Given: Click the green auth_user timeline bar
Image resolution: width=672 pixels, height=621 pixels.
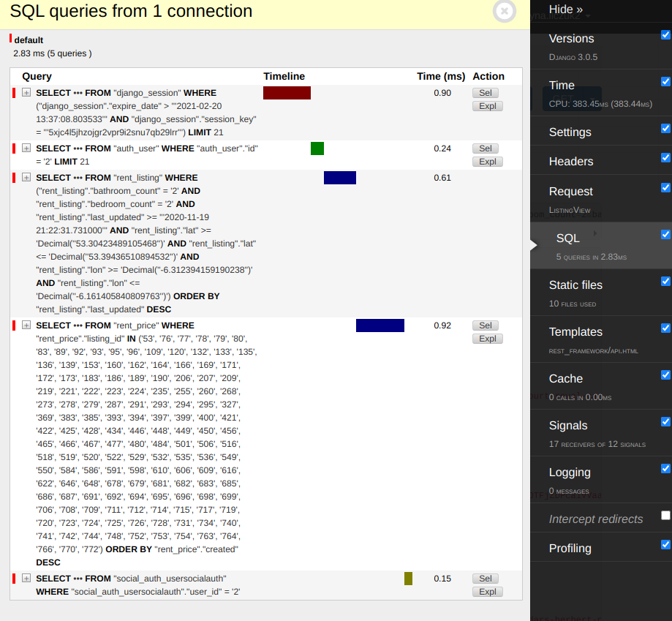Looking at the screenshot, I should pos(317,148).
